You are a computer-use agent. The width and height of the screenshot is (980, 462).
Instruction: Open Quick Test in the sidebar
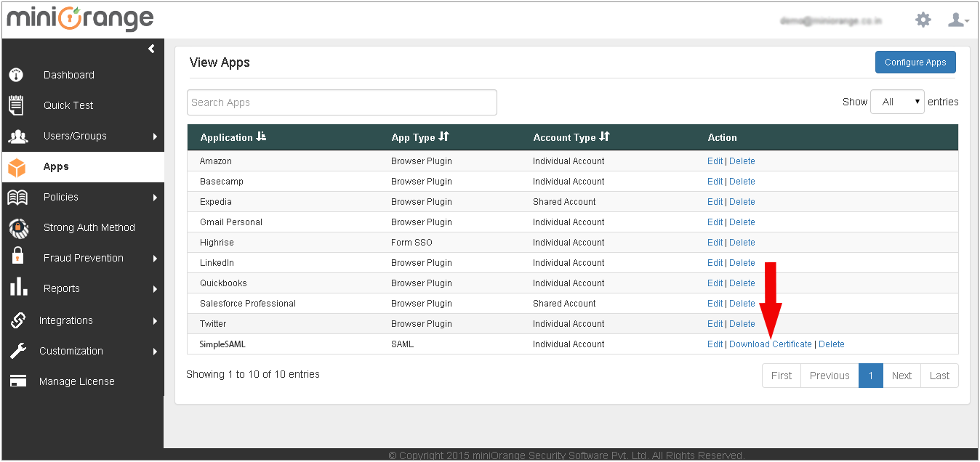click(68, 105)
